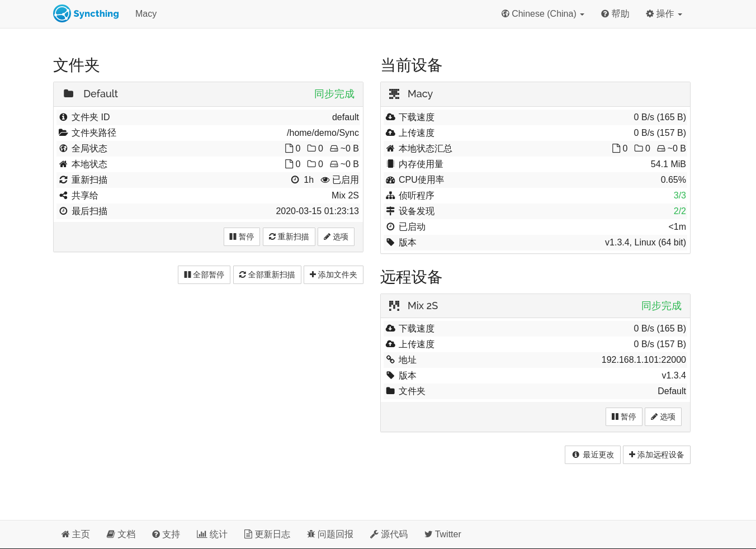
Task: Click the 侦听程序 network icon
Action: [x=390, y=195]
